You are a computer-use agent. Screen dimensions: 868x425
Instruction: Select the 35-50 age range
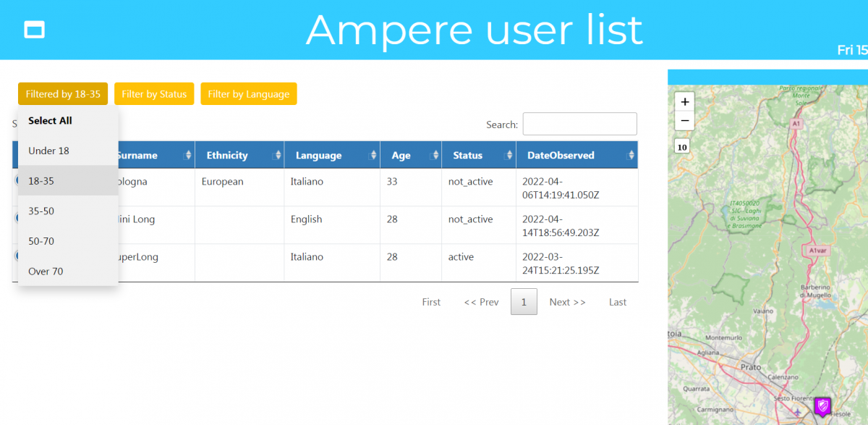coord(41,211)
